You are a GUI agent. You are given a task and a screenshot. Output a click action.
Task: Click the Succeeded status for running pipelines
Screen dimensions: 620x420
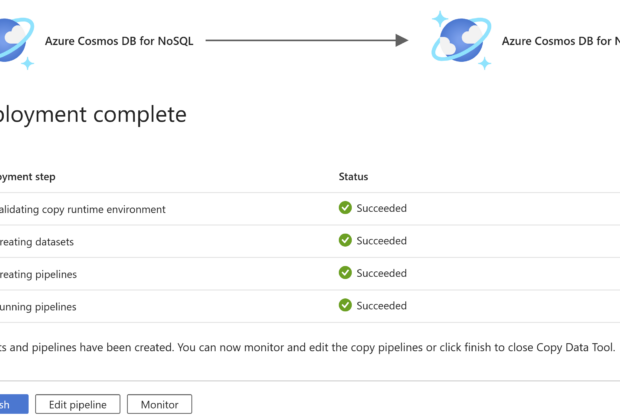382,305
